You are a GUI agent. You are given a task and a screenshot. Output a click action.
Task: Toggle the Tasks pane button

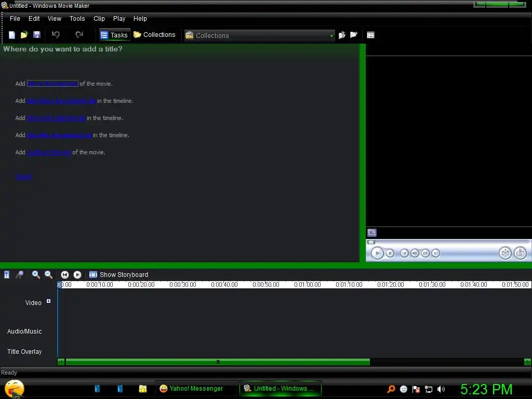pos(115,35)
